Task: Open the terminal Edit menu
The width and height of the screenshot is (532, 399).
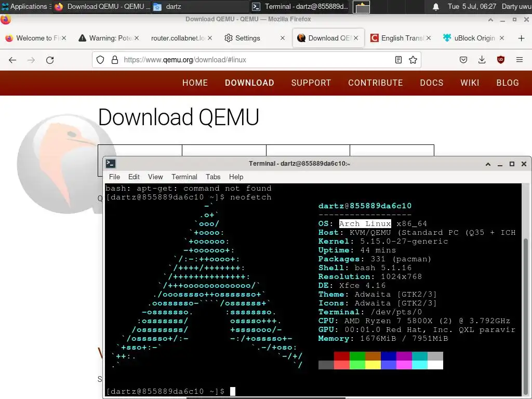Action: coord(134,177)
